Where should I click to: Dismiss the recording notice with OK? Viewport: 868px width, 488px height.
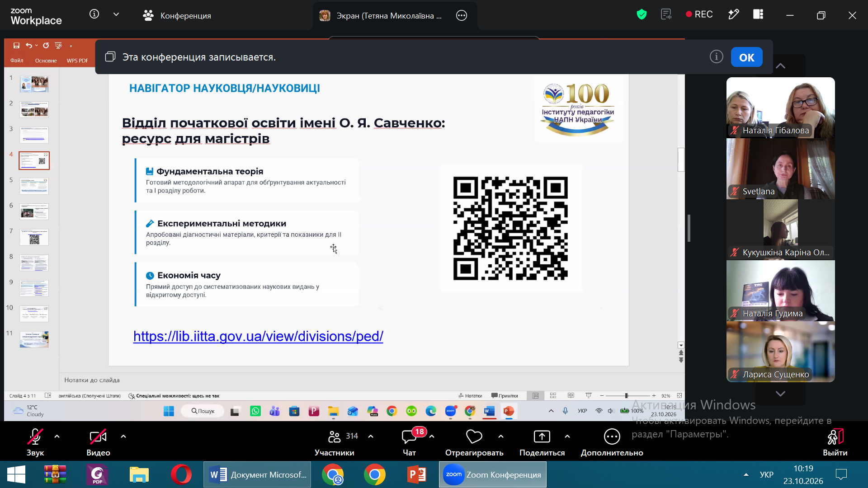[746, 57]
